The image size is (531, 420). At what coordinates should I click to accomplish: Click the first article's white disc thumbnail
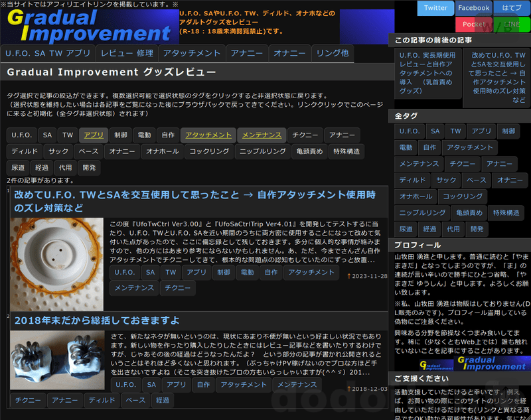pyautogui.click(x=56, y=264)
